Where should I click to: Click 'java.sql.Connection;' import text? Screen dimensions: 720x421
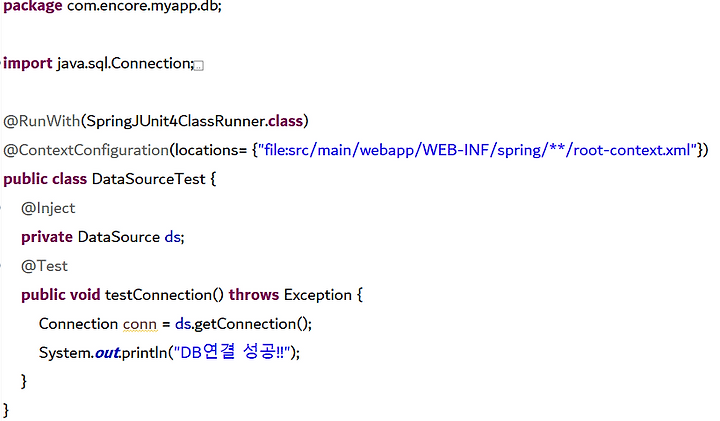click(126, 63)
